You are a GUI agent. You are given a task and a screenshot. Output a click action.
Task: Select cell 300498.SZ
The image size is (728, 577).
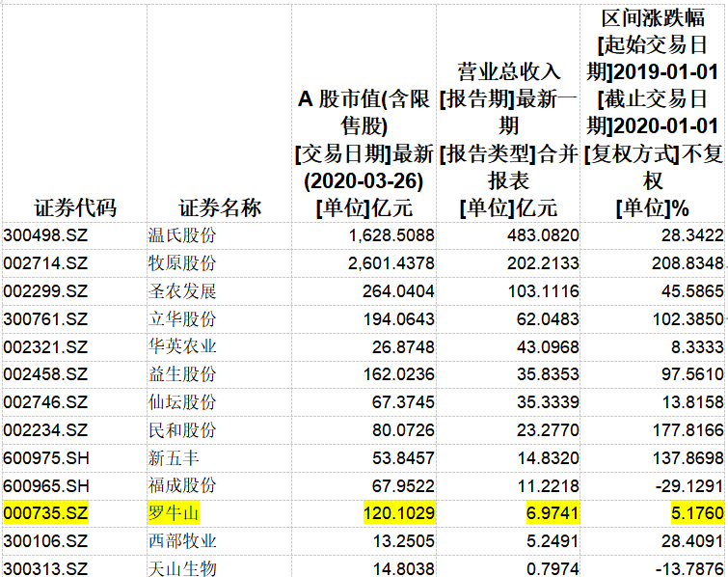(75, 235)
